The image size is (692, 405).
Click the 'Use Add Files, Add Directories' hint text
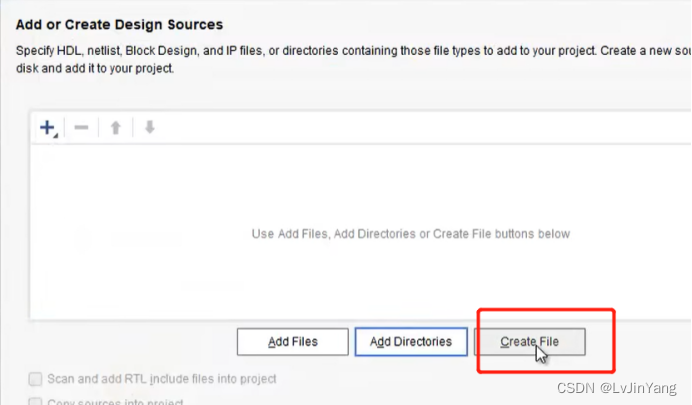[x=410, y=234]
